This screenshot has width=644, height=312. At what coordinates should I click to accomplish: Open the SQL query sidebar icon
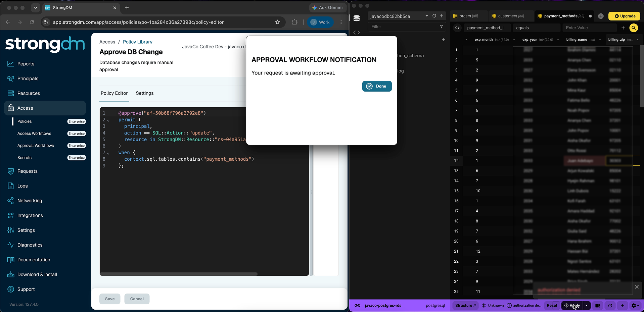[x=357, y=33]
